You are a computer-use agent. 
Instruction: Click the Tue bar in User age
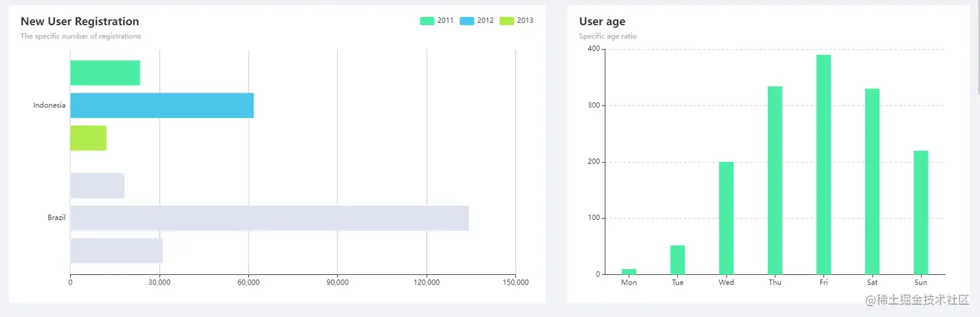click(677, 260)
